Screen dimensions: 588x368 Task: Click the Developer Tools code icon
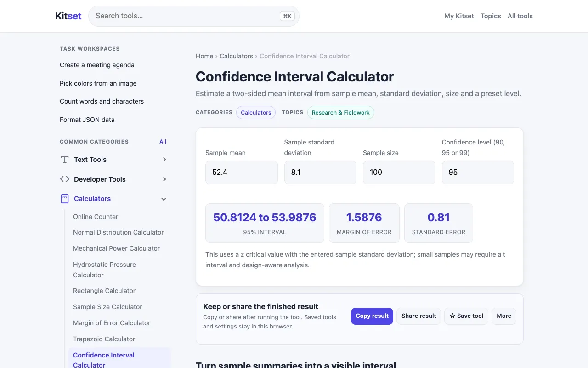[65, 179]
